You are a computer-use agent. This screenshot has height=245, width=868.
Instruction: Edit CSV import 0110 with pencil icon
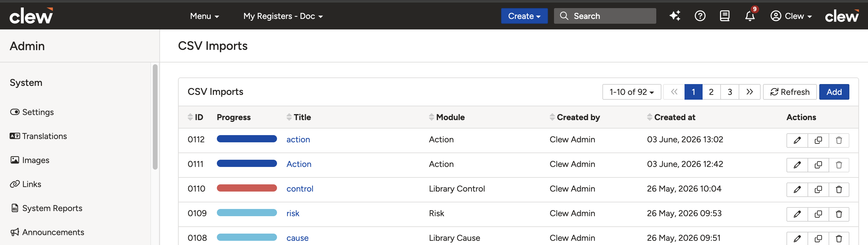tap(797, 189)
